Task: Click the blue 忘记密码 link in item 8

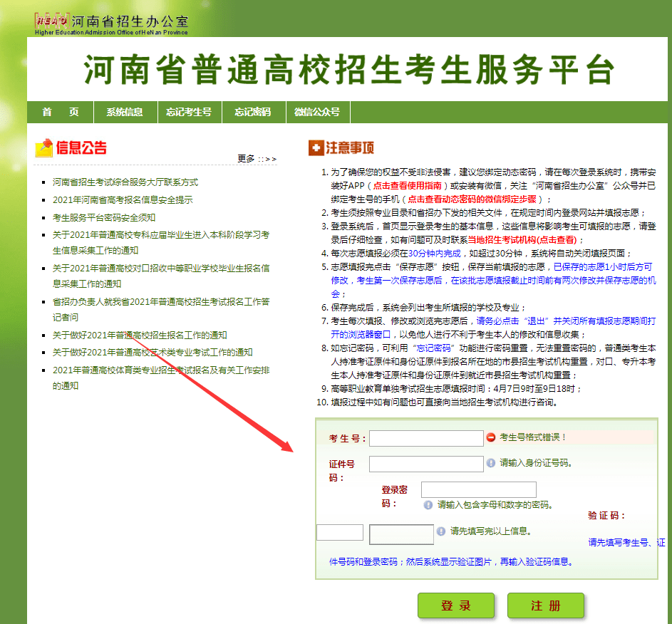Action: point(434,348)
